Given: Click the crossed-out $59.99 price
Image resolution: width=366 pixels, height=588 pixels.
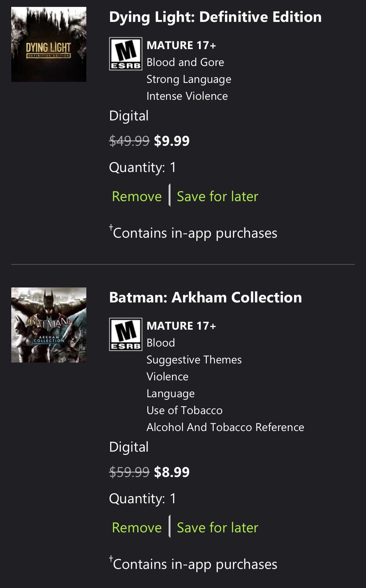Looking at the screenshot, I should click(x=129, y=472).
